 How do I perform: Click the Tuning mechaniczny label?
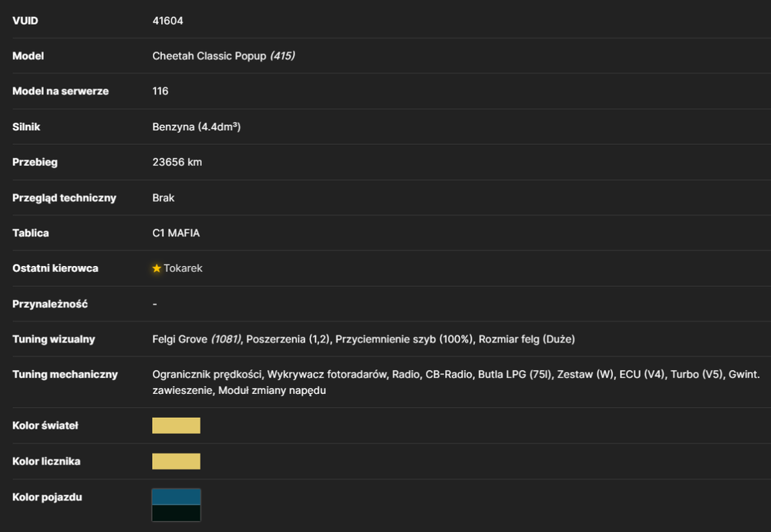(x=65, y=374)
